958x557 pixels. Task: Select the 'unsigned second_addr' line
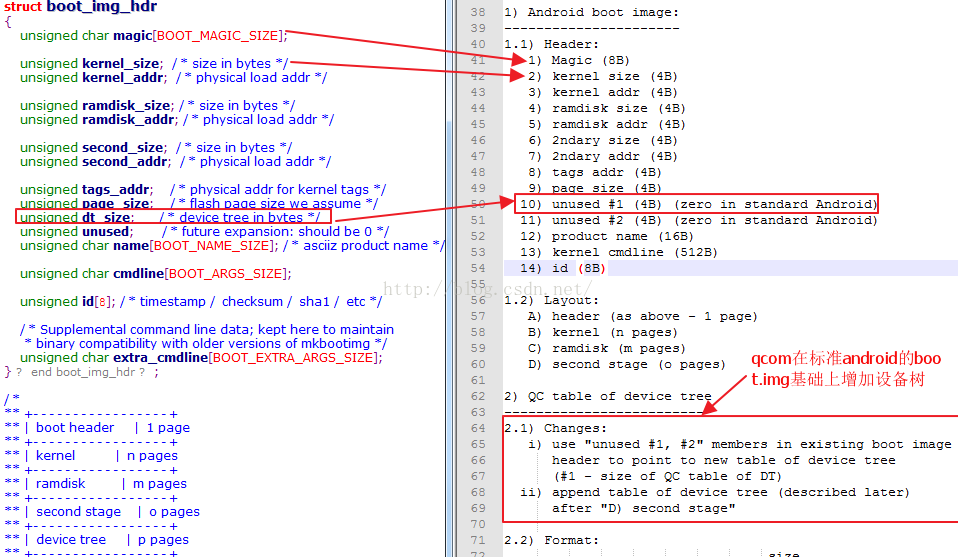(175, 162)
